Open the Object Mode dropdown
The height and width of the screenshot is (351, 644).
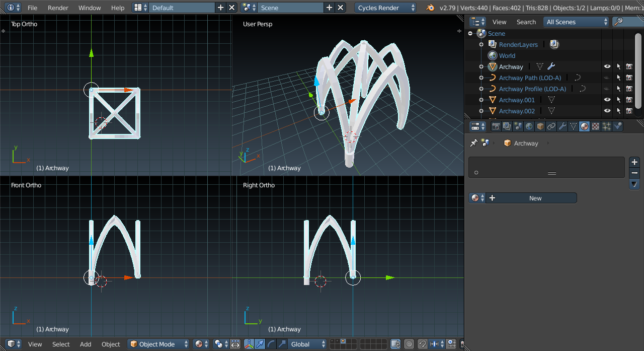coord(159,344)
